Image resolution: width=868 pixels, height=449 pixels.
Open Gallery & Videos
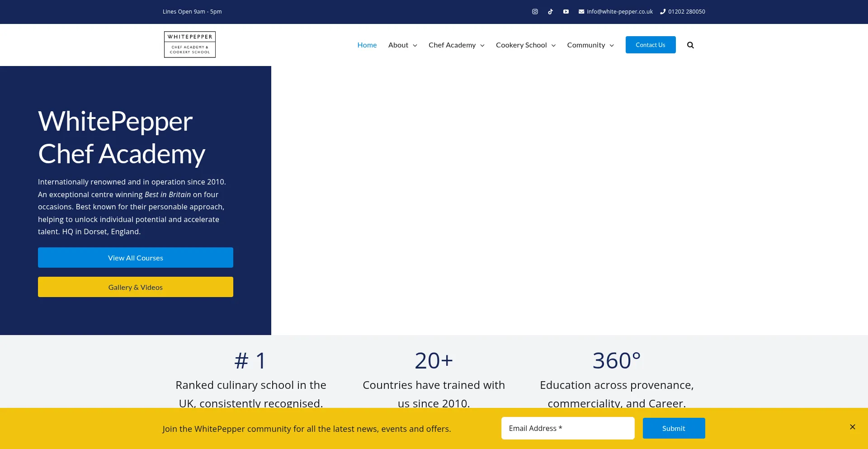click(x=136, y=287)
